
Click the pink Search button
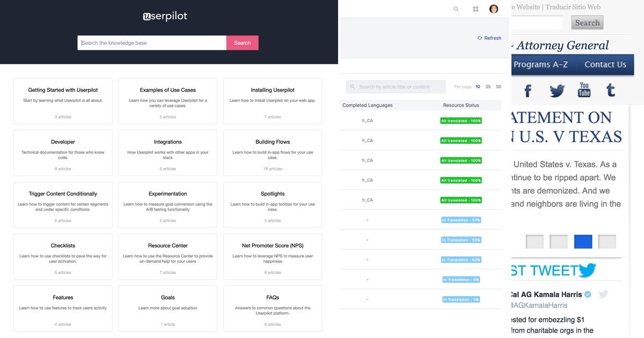click(x=242, y=43)
